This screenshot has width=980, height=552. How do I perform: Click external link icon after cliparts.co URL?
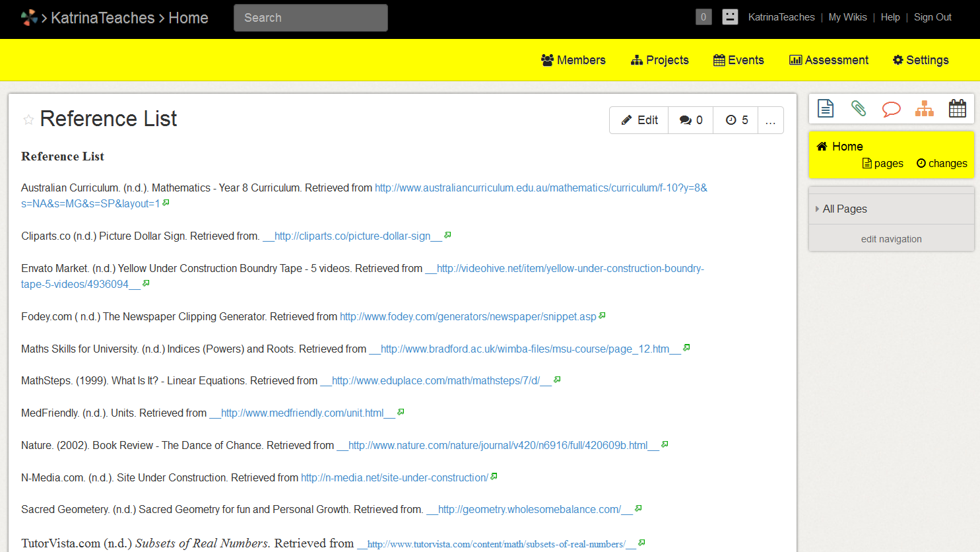447,235
